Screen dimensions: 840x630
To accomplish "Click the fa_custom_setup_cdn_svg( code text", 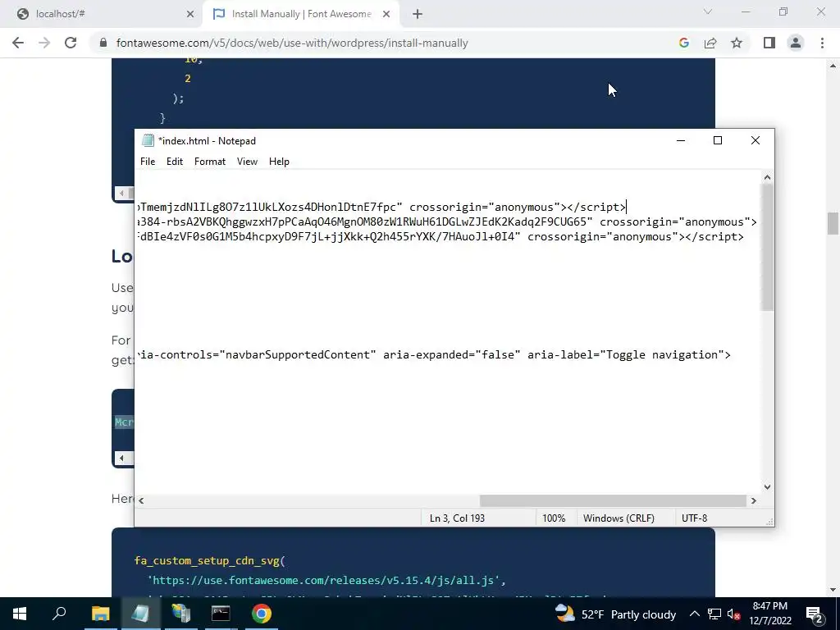I will pos(210,560).
